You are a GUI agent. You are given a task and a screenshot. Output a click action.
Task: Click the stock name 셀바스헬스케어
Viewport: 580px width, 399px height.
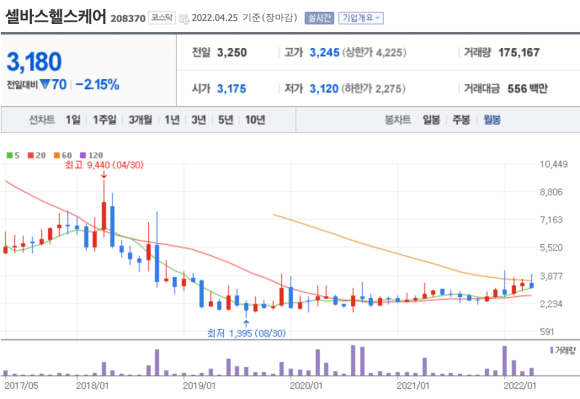click(56, 17)
